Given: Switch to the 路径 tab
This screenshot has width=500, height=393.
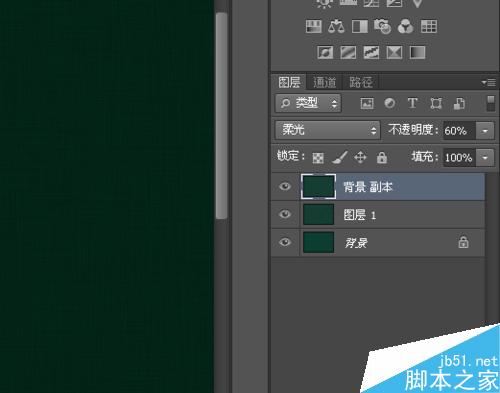Looking at the screenshot, I should [360, 82].
